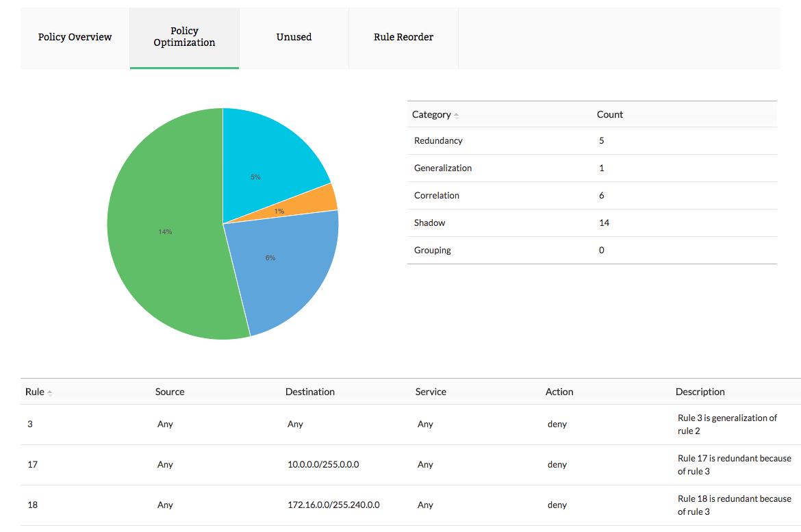Select the Shadow category showing count 14
Screen dimensions: 801x532
[429, 223]
